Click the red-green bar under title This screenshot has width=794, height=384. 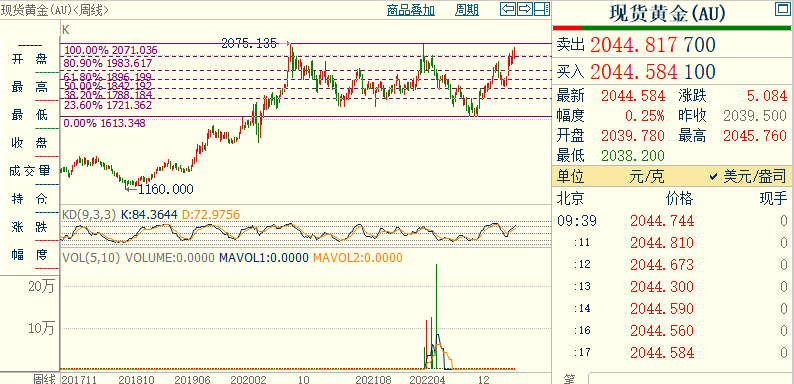671,28
